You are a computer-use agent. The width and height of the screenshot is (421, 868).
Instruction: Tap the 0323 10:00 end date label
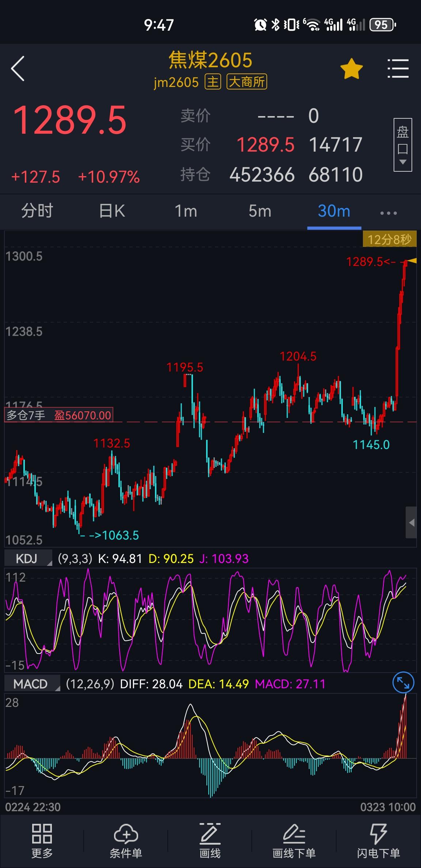pyautogui.click(x=388, y=807)
